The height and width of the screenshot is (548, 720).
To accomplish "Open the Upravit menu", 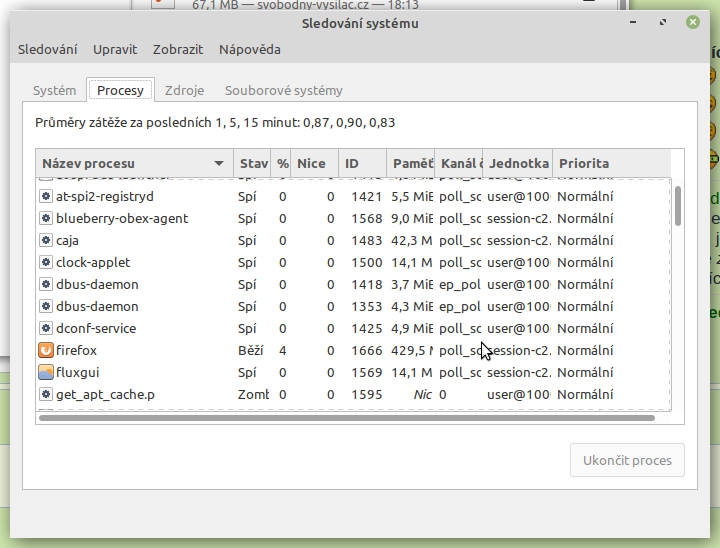I will click(x=115, y=49).
